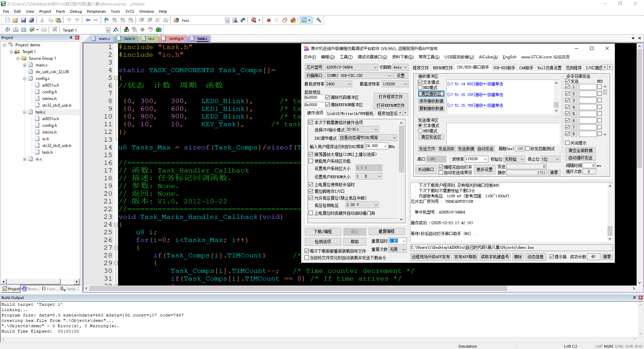
Task: Click the 周期(ms) input field
Action: [x=520, y=149]
